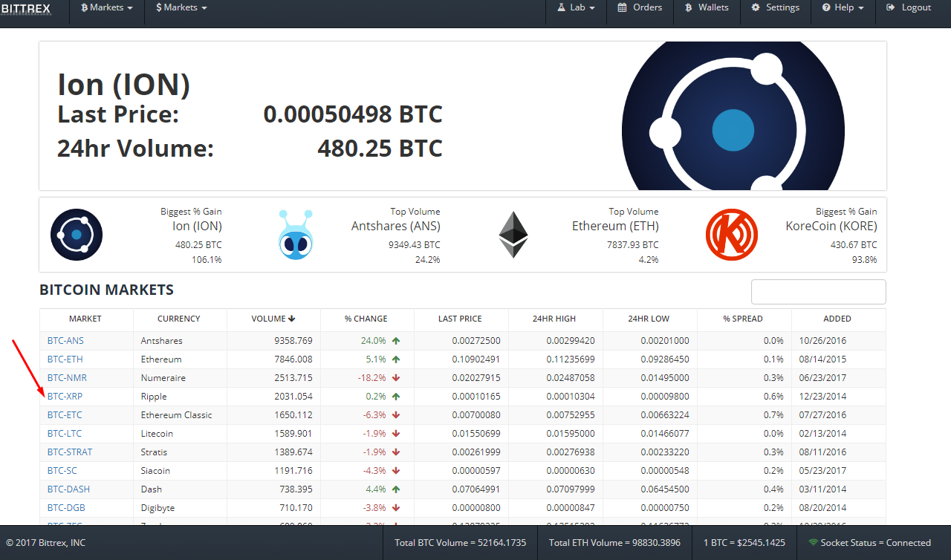Expand the Help dropdown menu
The height and width of the screenshot is (560, 951).
point(843,7)
